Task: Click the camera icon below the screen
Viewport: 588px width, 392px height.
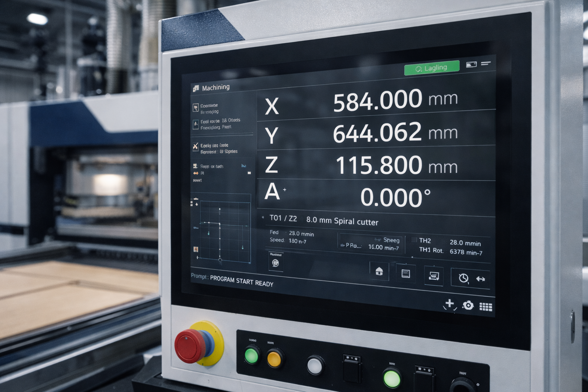Action: coord(468,305)
